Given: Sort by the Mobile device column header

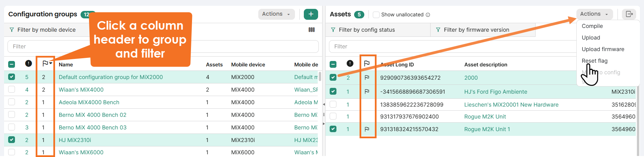Looking at the screenshot, I should (248, 64).
